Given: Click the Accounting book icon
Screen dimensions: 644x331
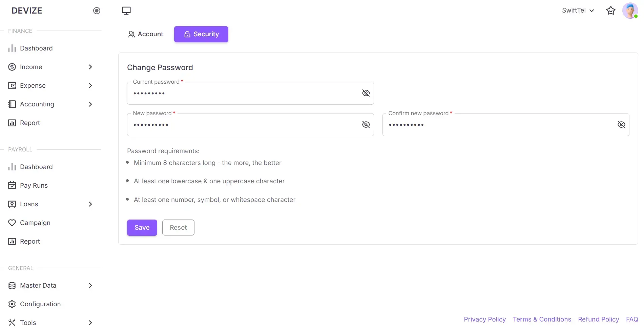Looking at the screenshot, I should click(12, 104).
